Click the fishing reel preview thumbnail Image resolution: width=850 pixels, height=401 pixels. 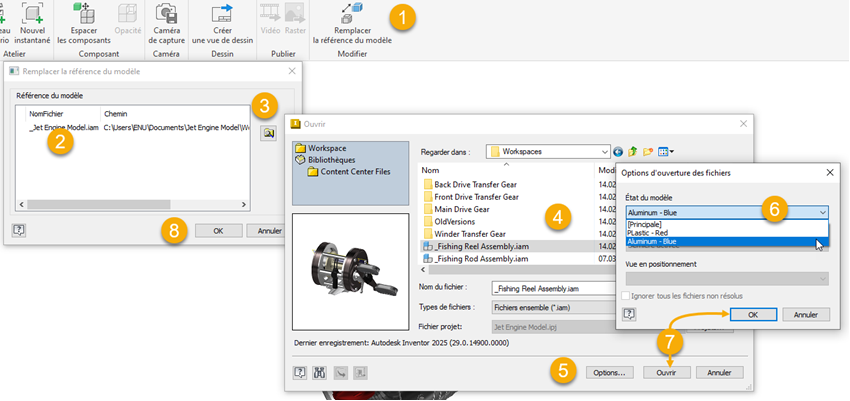[351, 271]
